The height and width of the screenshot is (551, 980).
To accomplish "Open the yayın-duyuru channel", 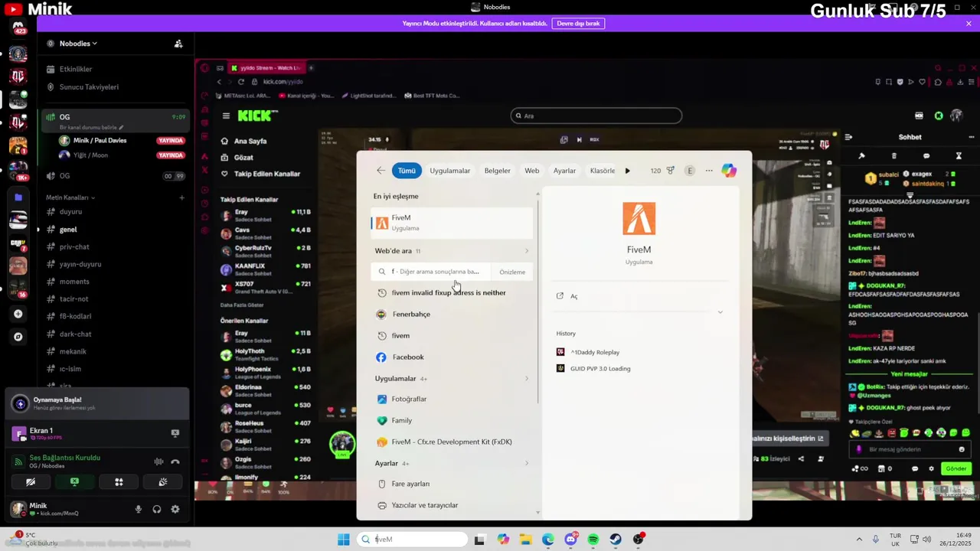I will coord(113,264).
